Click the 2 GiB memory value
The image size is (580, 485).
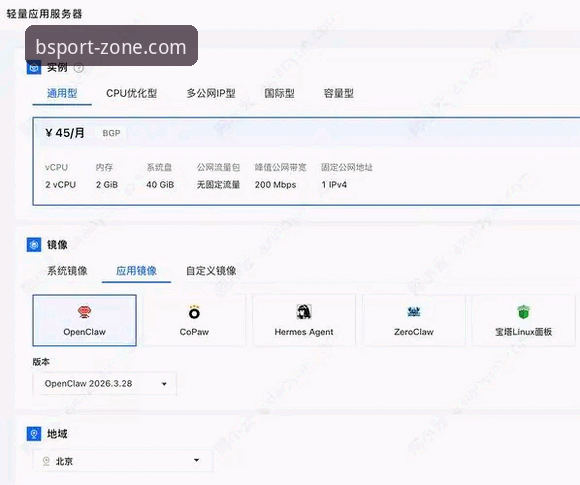[107, 185]
